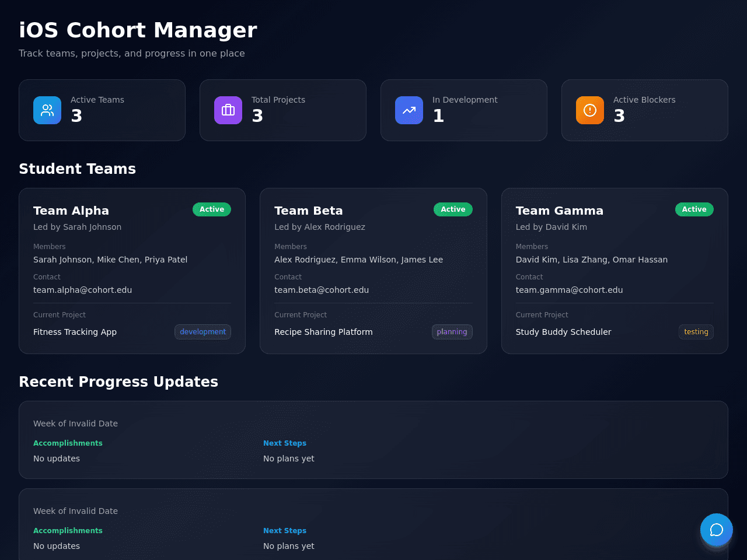
Task: Select the planning tag on Recipe Sharing Platform
Action: [x=452, y=332]
